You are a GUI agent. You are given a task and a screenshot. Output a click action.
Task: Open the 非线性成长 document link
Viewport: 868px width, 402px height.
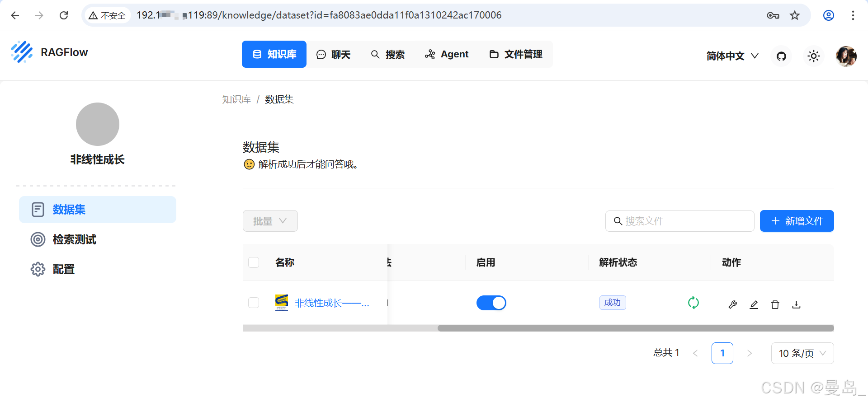[x=332, y=303]
